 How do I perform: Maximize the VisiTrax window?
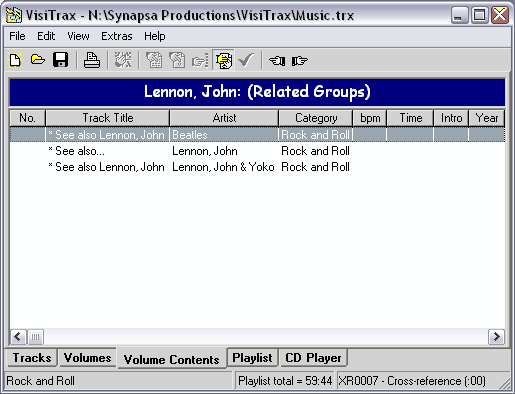(479, 15)
